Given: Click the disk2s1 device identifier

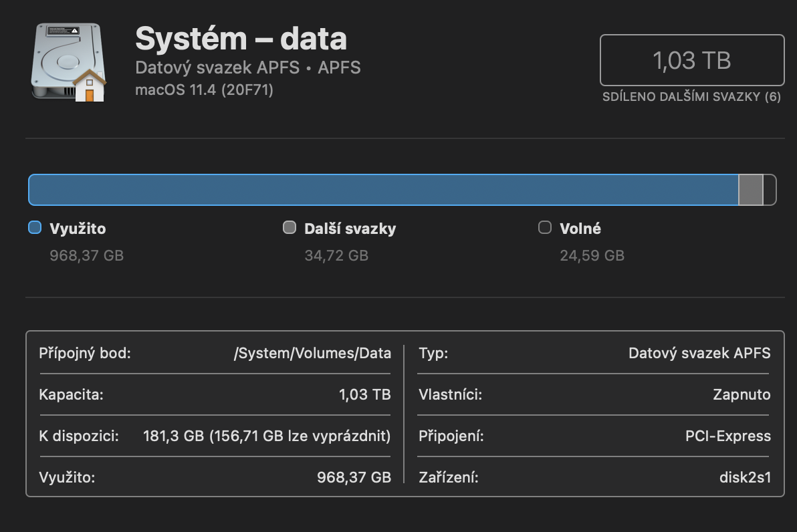Looking at the screenshot, I should pos(745,477).
